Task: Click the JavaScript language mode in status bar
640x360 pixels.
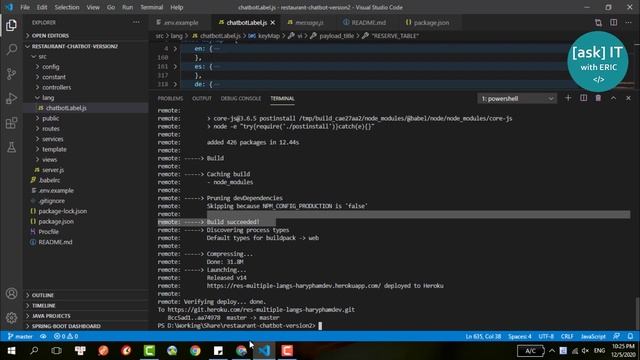Action: pos(593,336)
